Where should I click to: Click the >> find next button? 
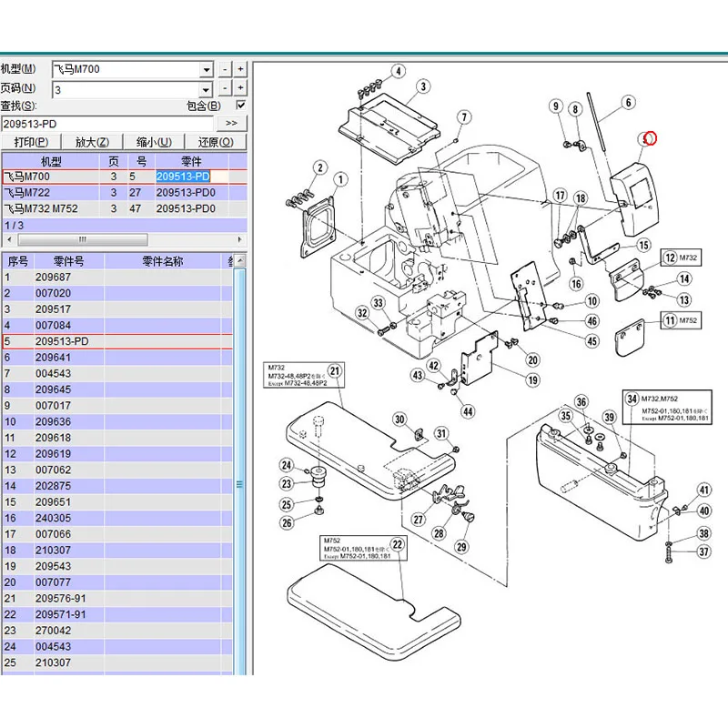click(x=231, y=124)
